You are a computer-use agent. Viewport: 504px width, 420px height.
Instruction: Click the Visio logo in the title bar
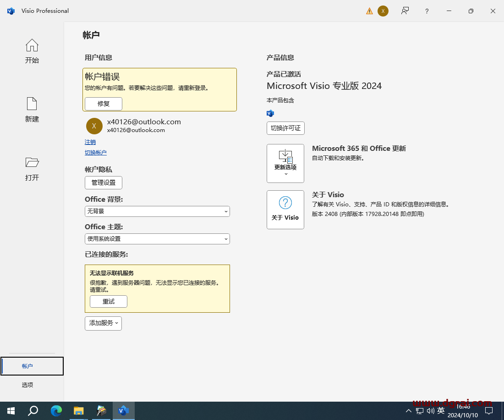pyautogui.click(x=11, y=11)
